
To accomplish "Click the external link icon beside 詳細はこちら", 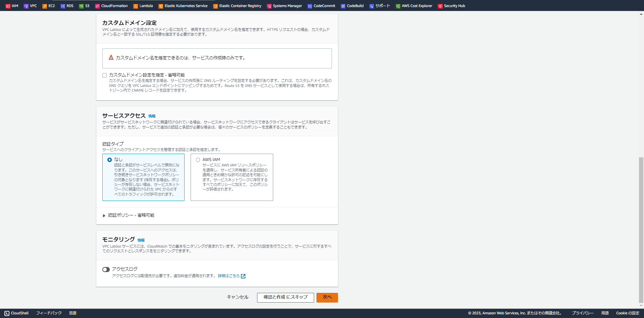I will click(x=243, y=276).
